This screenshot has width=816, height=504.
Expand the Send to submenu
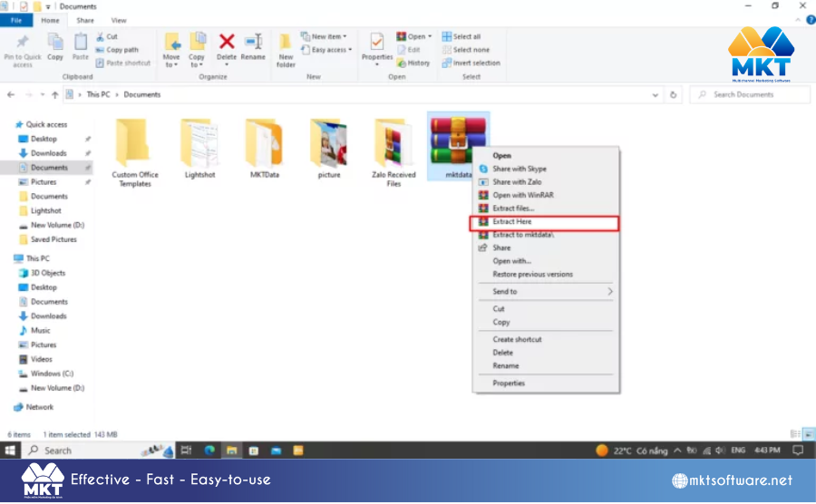[546, 292]
